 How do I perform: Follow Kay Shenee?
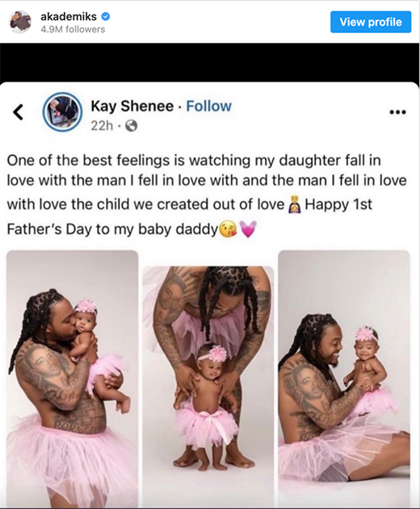point(208,106)
